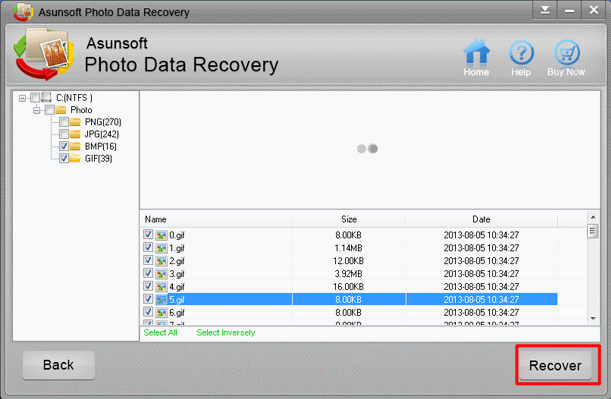Click the title bar dropdown arrow icon
Screen dimensions: 611x399
click(x=545, y=10)
